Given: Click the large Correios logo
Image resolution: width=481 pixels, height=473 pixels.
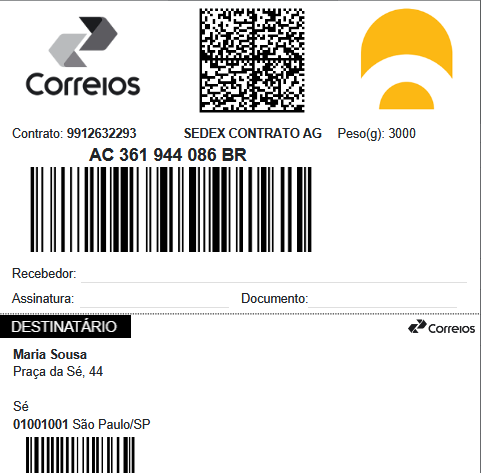Looking at the screenshot, I should (83, 56).
